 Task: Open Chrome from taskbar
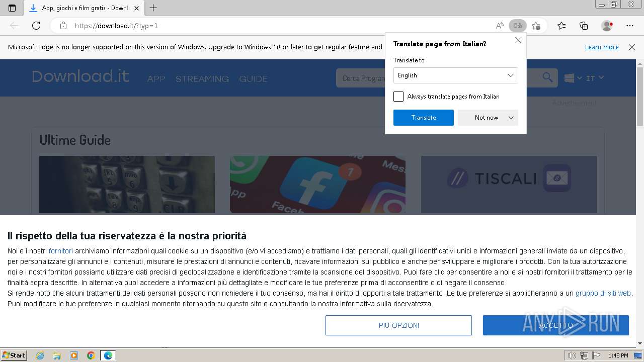[x=91, y=355]
